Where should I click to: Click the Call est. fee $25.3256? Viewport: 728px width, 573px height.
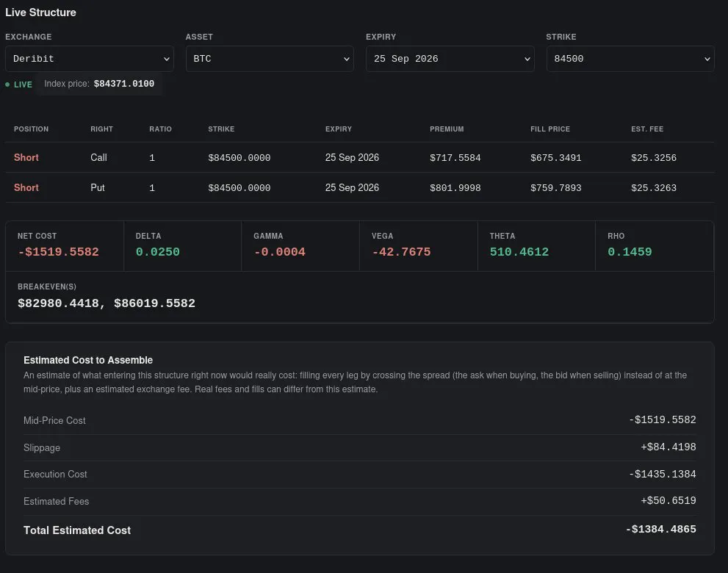[654, 158]
